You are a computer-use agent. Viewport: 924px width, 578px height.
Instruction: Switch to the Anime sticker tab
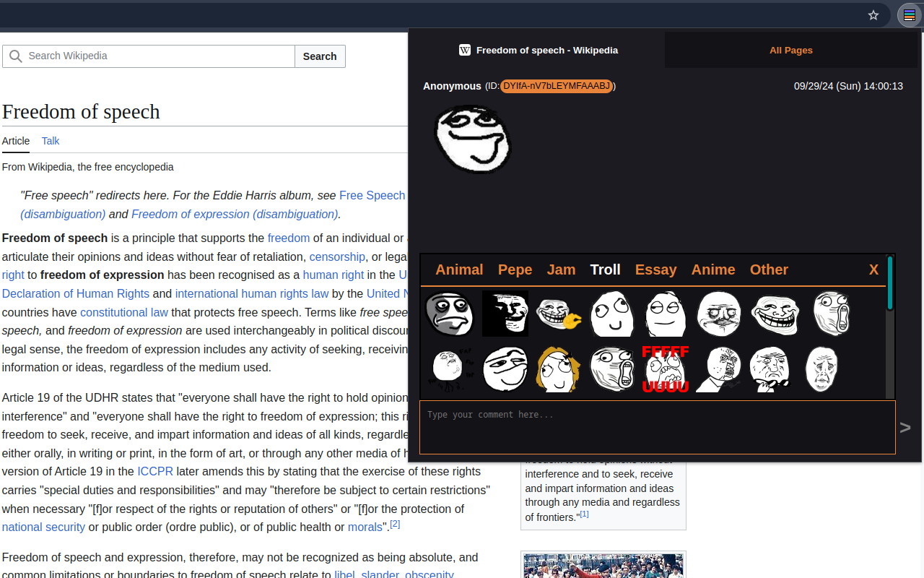tap(713, 269)
